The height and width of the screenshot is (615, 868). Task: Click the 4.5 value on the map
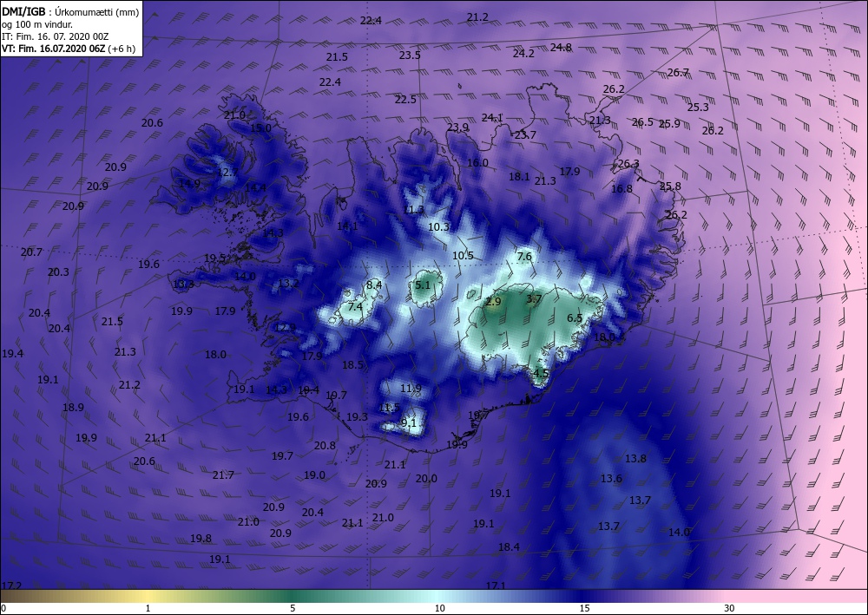click(541, 373)
